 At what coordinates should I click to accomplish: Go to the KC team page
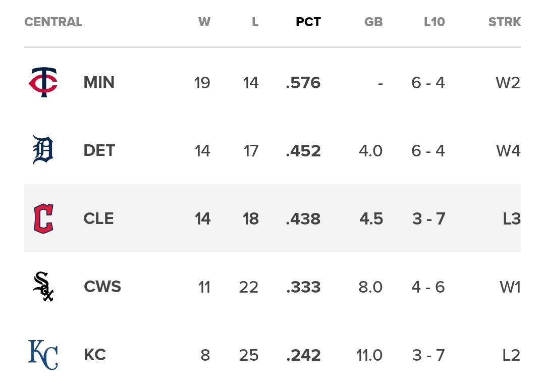click(x=95, y=355)
